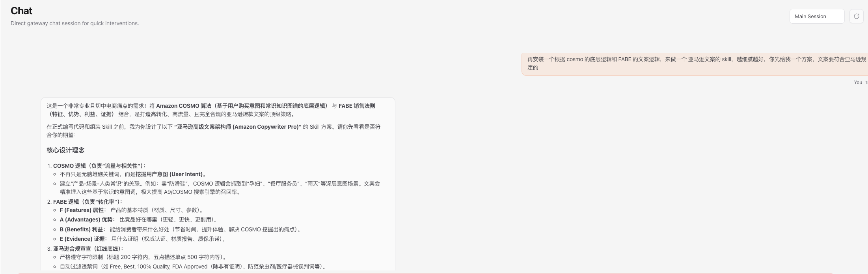Click the heading '核心设计理念'
Viewport: 868px width, 274px height.
coord(65,150)
